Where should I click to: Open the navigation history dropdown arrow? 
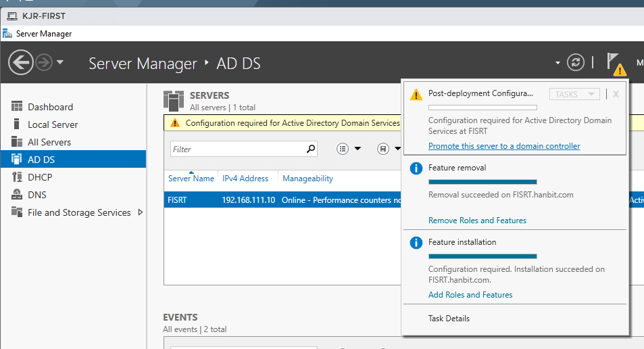point(60,62)
